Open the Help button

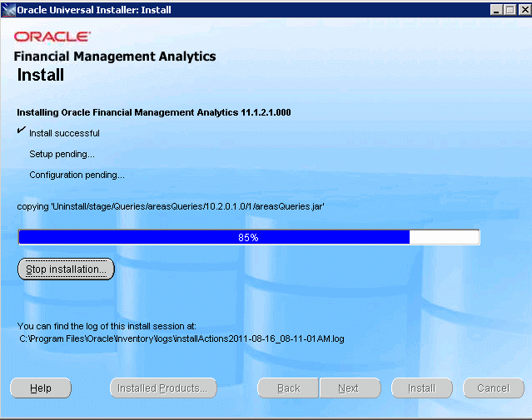click(x=41, y=388)
